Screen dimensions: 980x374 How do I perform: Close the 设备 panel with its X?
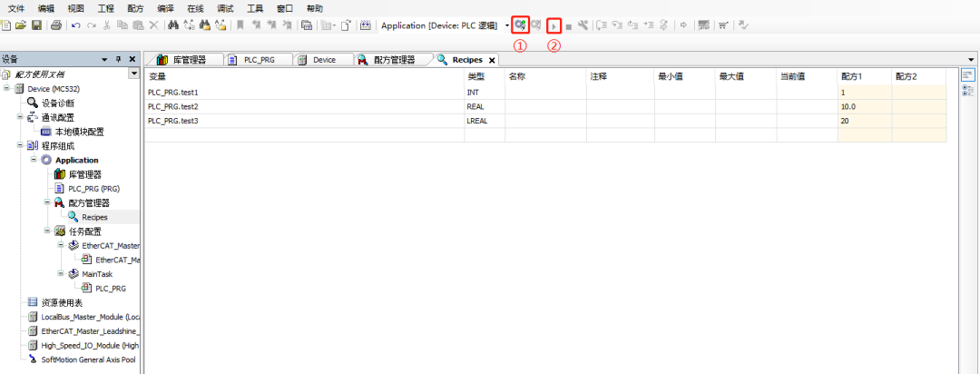click(132, 59)
